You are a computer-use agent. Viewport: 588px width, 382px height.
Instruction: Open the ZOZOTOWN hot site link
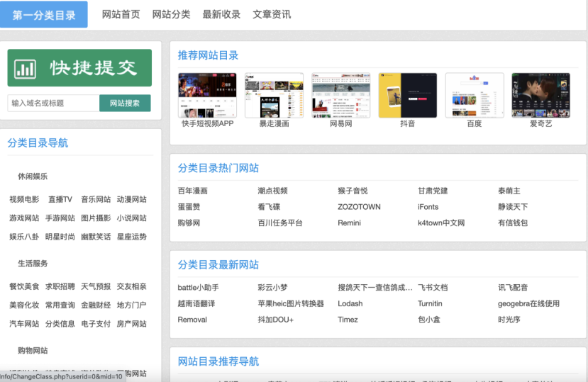359,207
